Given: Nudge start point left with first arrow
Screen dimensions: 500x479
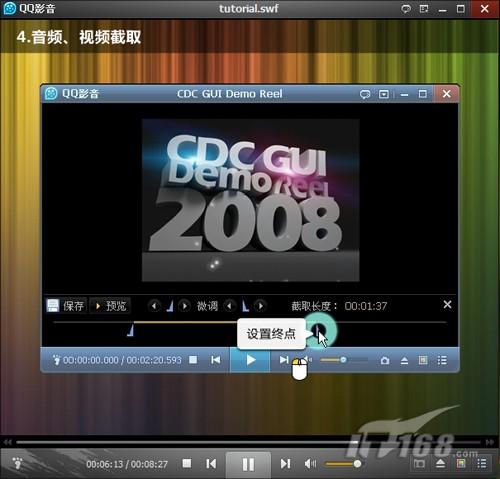Looking at the screenshot, I should [154, 306].
